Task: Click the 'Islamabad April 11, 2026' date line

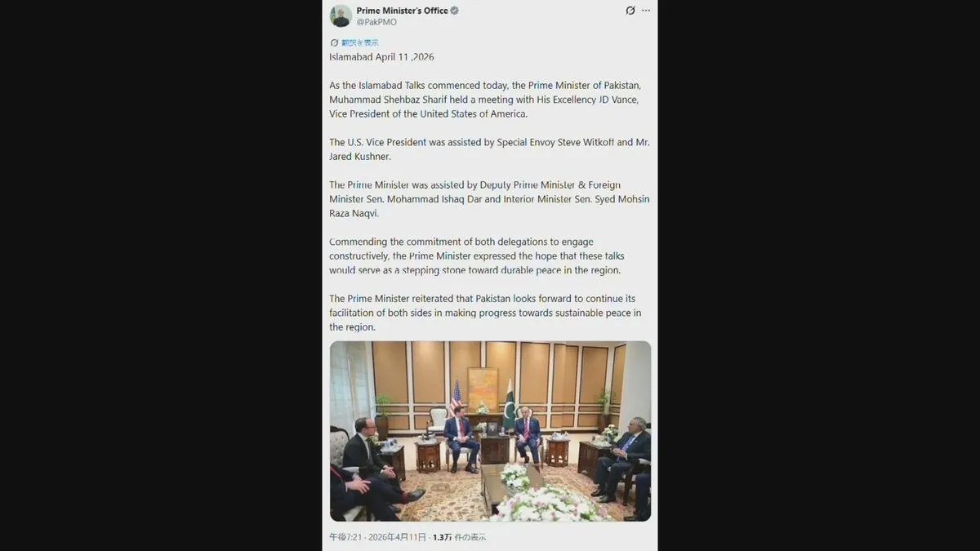Action: (381, 57)
